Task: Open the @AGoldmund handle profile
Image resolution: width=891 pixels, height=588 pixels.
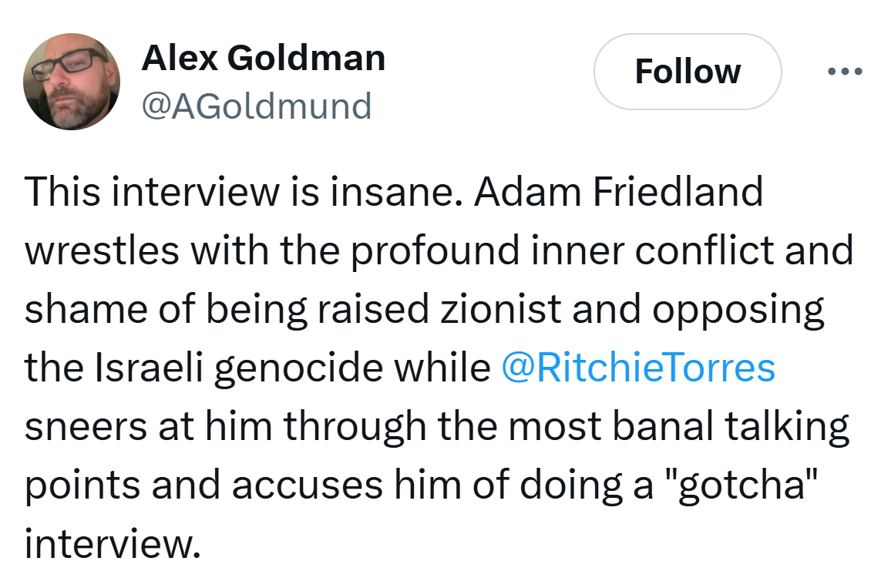Action: (x=256, y=105)
